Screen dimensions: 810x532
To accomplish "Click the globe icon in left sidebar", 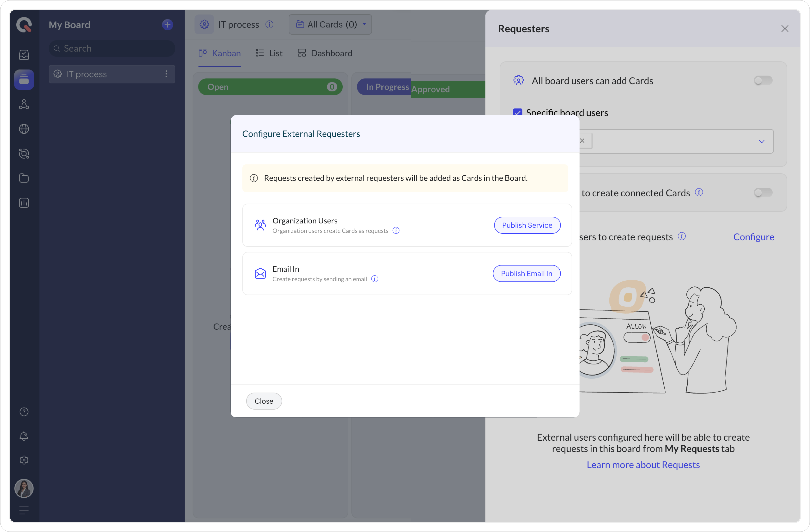I will point(24,129).
